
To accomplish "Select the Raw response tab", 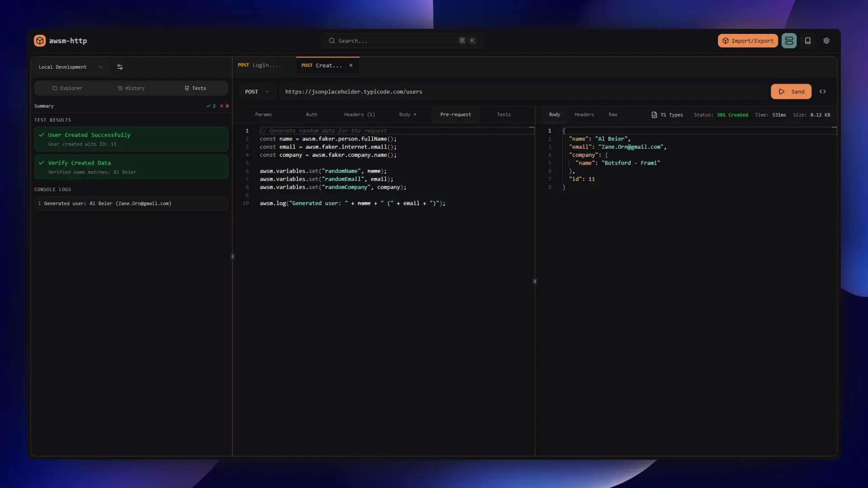I will pos(613,115).
